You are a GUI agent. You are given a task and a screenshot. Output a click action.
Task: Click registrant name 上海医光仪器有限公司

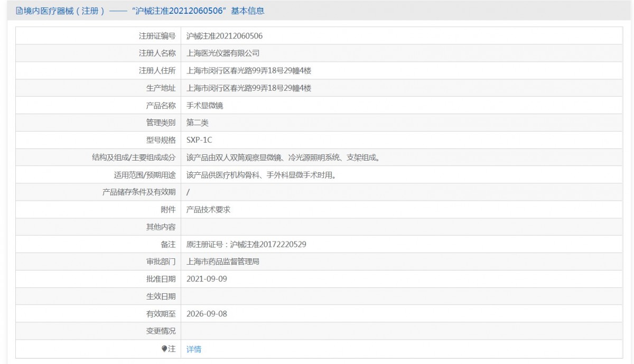point(223,53)
